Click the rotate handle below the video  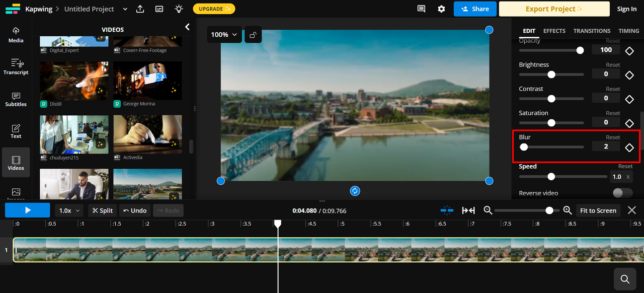point(355,191)
